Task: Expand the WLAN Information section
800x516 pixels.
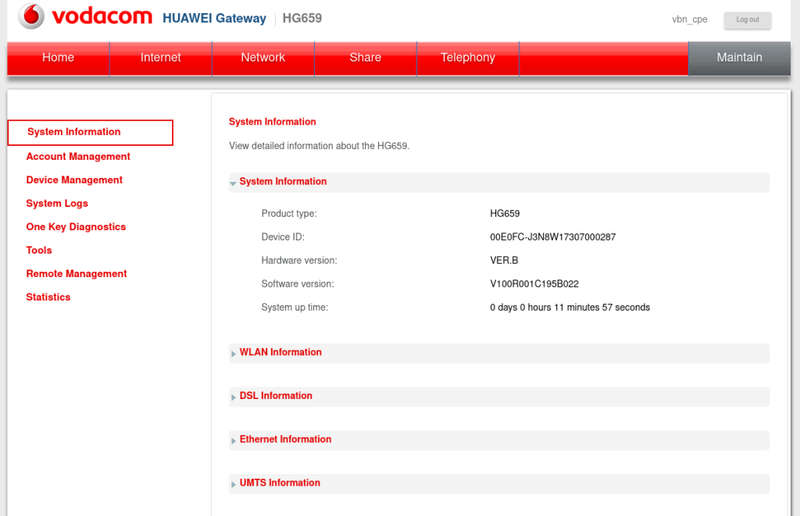Action: [x=499, y=353]
